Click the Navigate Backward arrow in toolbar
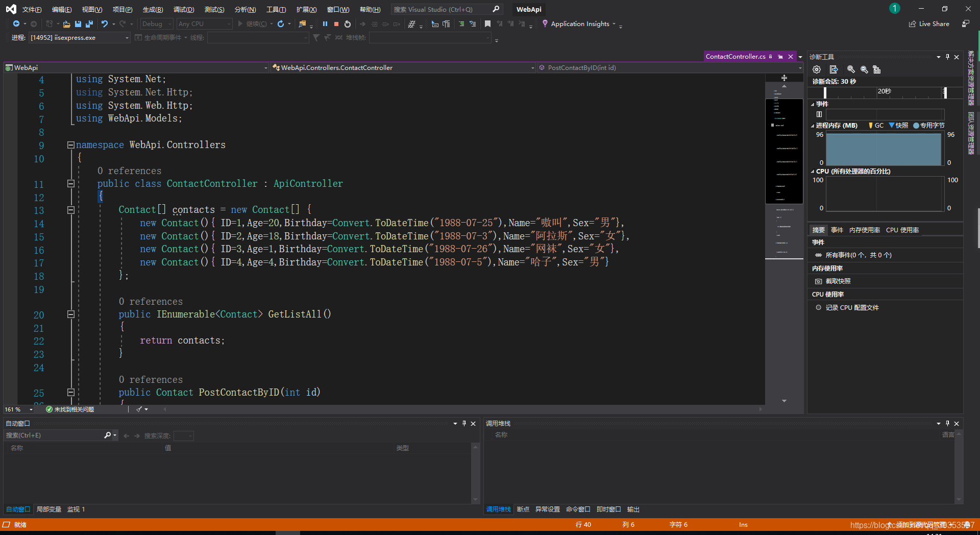The height and width of the screenshot is (535, 980). 16,24
